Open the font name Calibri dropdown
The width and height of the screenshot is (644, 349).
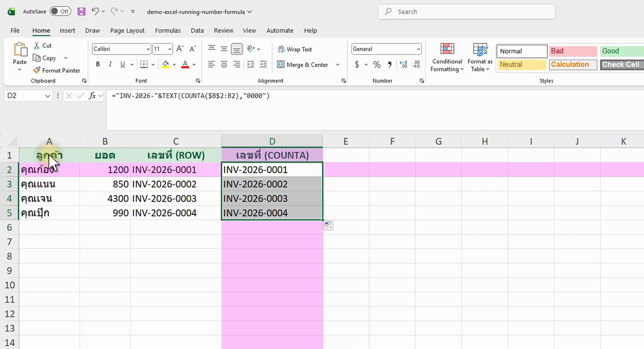point(148,49)
